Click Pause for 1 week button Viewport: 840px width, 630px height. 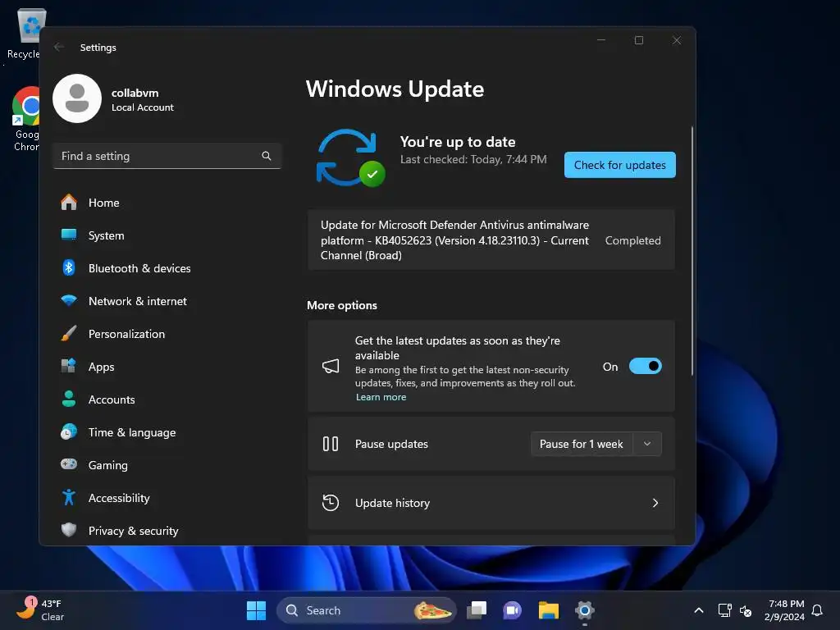point(582,444)
